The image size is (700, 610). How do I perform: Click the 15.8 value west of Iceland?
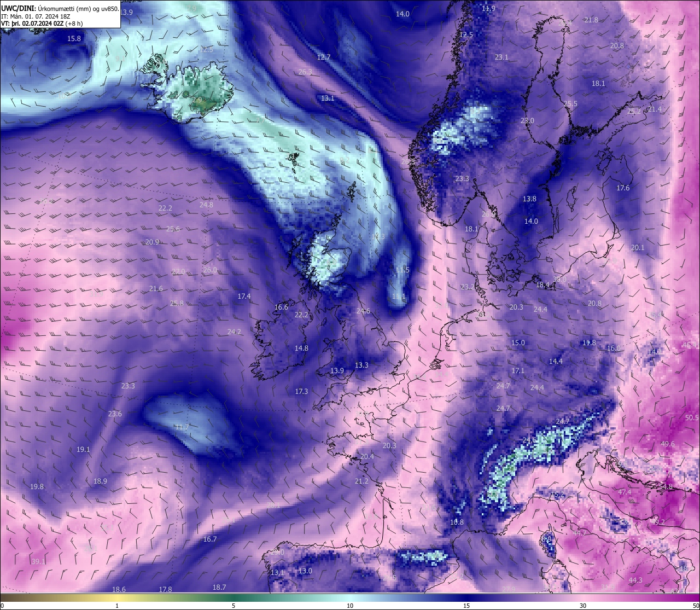pyautogui.click(x=74, y=39)
